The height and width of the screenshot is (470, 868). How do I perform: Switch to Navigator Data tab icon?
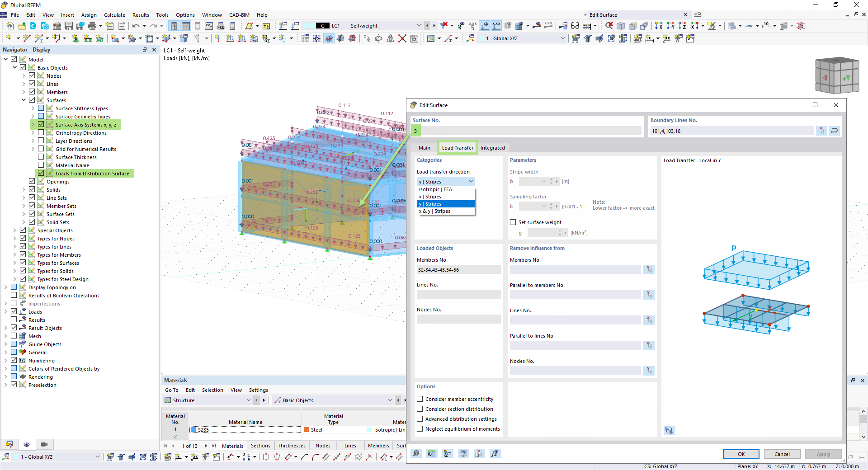9,444
